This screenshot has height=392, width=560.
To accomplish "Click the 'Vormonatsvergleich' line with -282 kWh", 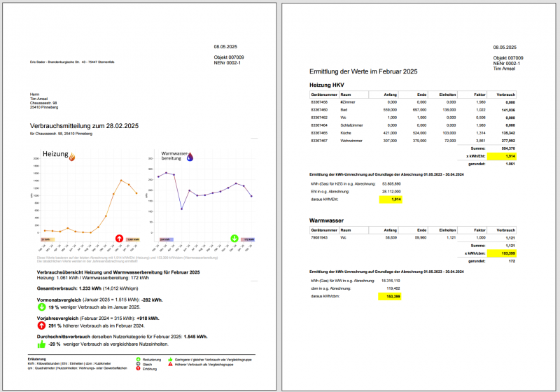I will click(99, 300).
